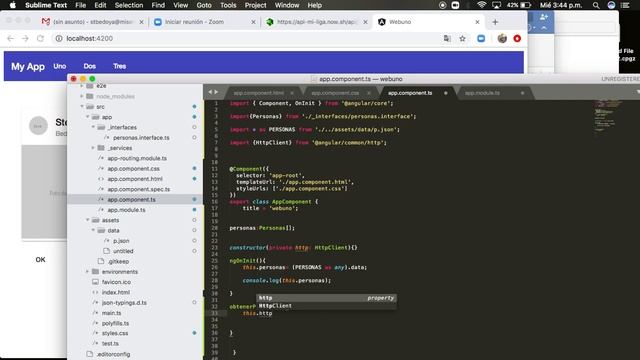Viewport: 640px width, 360px height.
Task: Go forward in the browser
Action: [25, 38]
